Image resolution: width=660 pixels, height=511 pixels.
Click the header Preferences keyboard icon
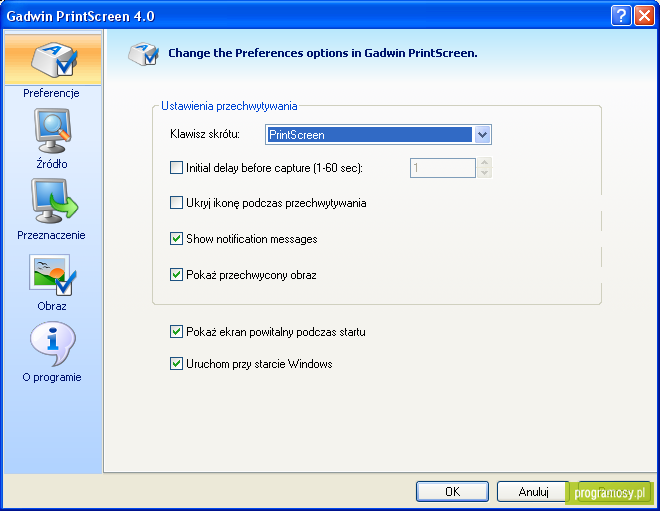pos(144,53)
